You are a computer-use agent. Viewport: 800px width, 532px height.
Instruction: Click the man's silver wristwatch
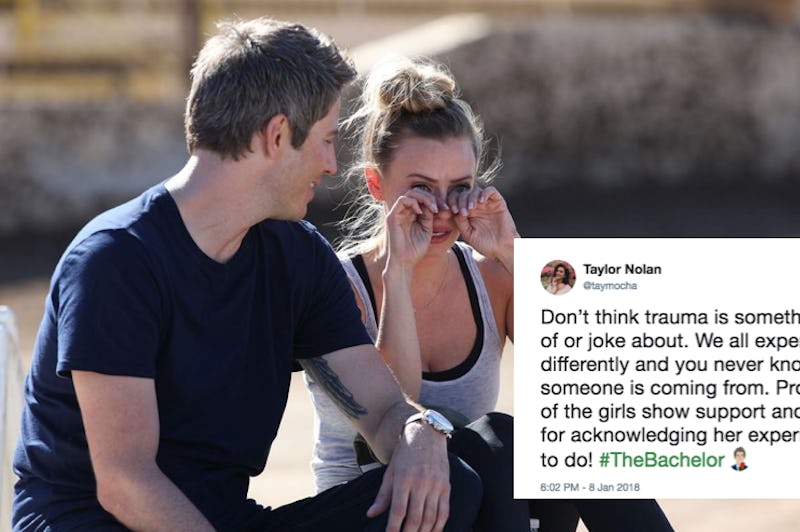pyautogui.click(x=431, y=421)
